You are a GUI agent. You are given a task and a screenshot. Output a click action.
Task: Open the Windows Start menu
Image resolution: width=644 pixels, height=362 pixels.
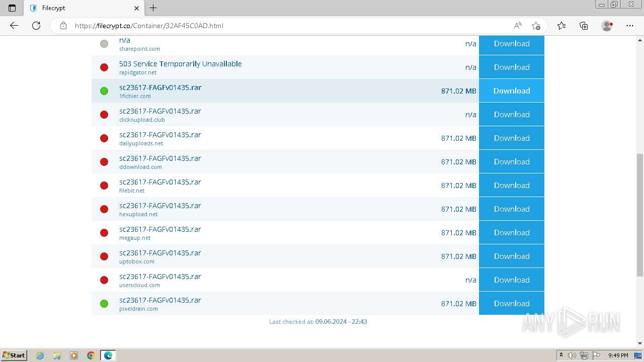(14, 355)
